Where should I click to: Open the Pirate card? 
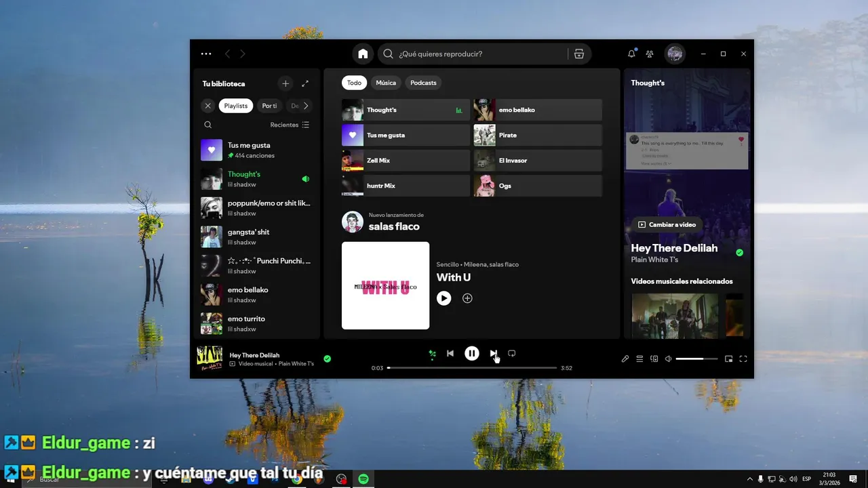point(538,135)
